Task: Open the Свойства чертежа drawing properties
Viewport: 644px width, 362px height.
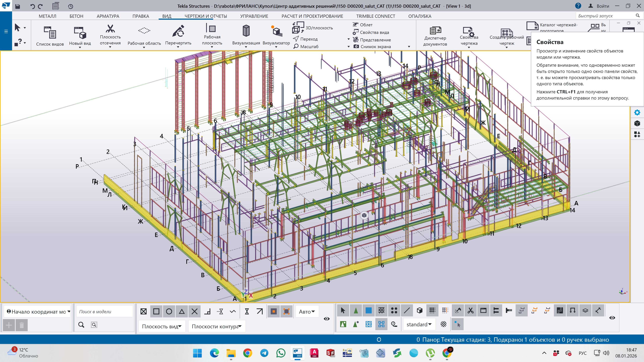Action: 469,37
